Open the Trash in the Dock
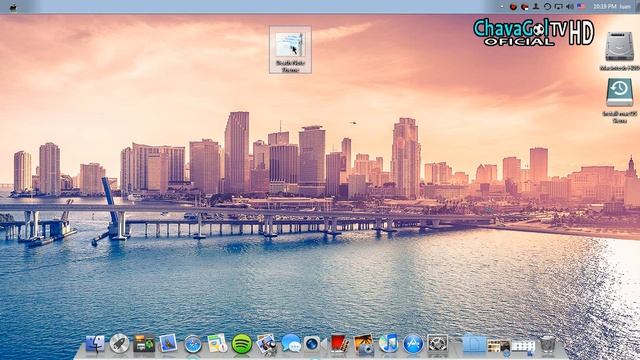This screenshot has width=640, height=360. point(547,344)
